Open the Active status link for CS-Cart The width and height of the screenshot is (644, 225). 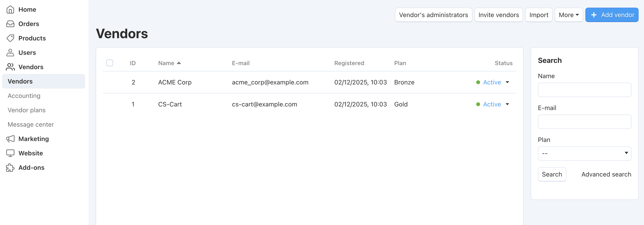pos(492,104)
